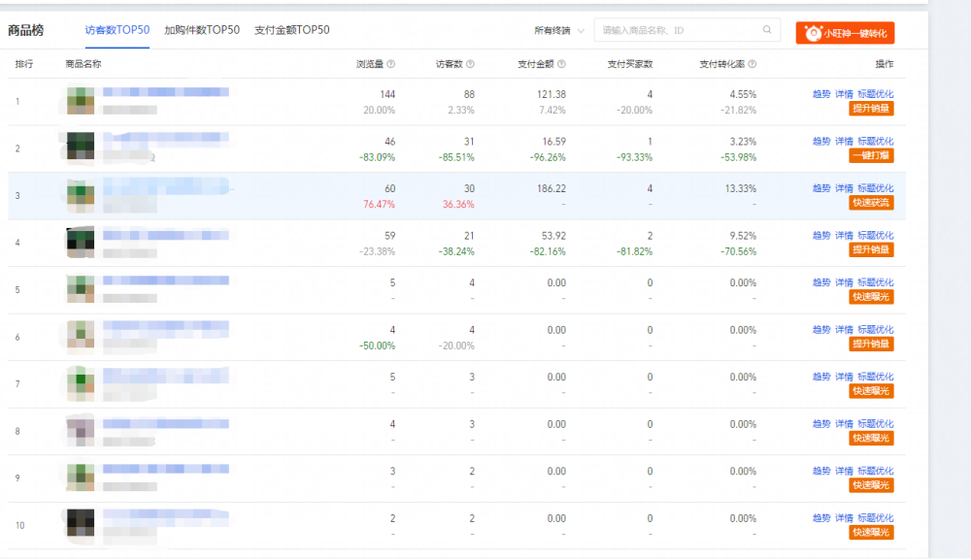Viewport: 971px width, 560px height.
Task: Switch to 支付金额TOP50 tab
Action: (x=291, y=30)
